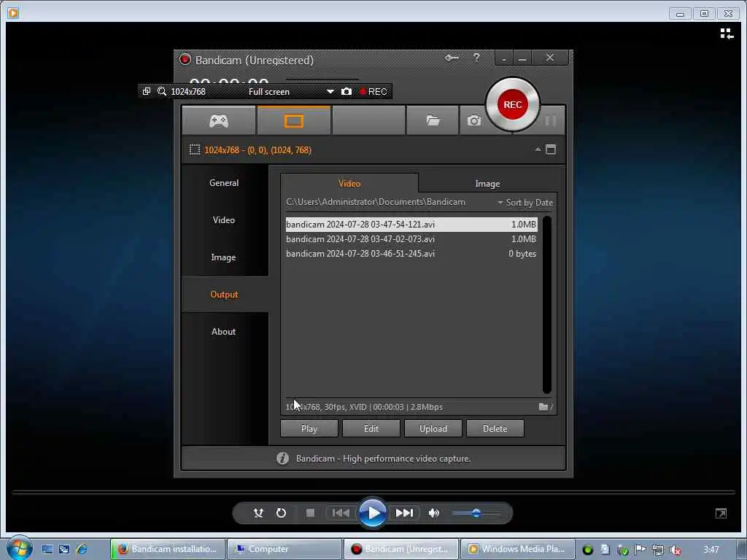
Task: Click the Media Player seek bar
Action: (373, 491)
